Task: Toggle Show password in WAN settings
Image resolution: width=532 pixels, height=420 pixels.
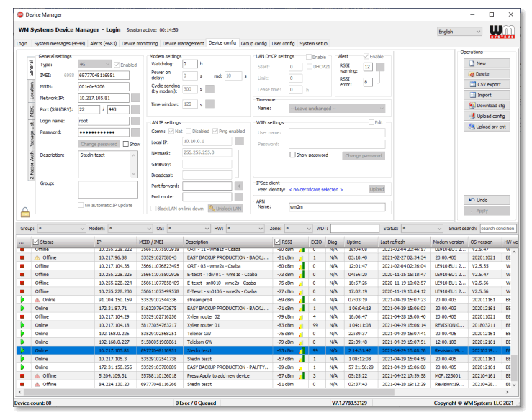Action: 292,155
